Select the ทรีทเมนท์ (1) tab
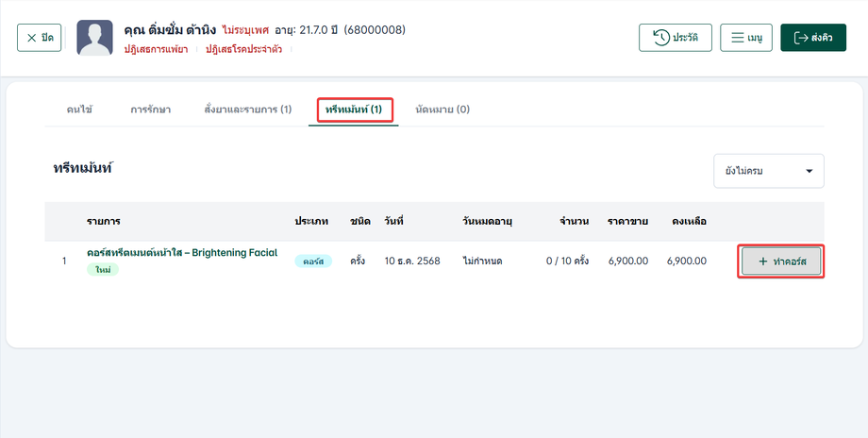Viewport: 868px width, 438px height. pos(354,109)
